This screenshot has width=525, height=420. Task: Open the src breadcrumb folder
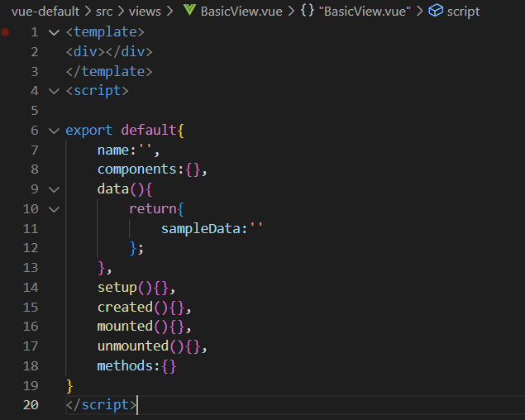click(x=104, y=12)
